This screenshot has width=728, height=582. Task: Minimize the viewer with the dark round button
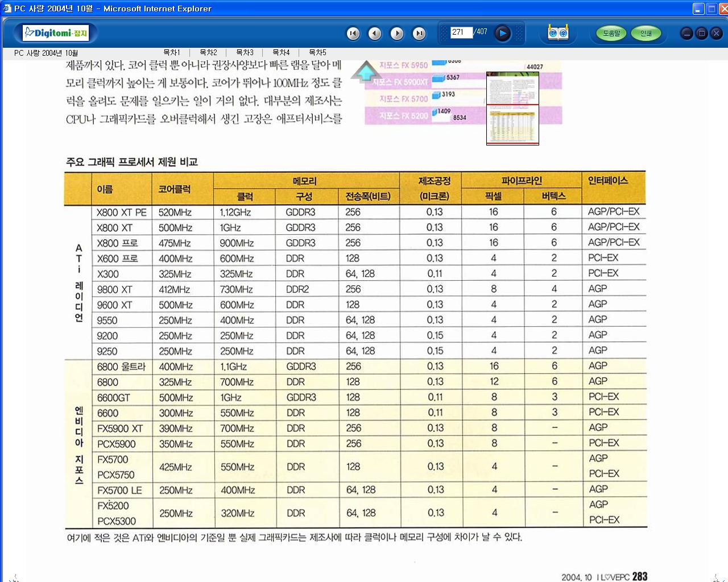[x=687, y=34]
